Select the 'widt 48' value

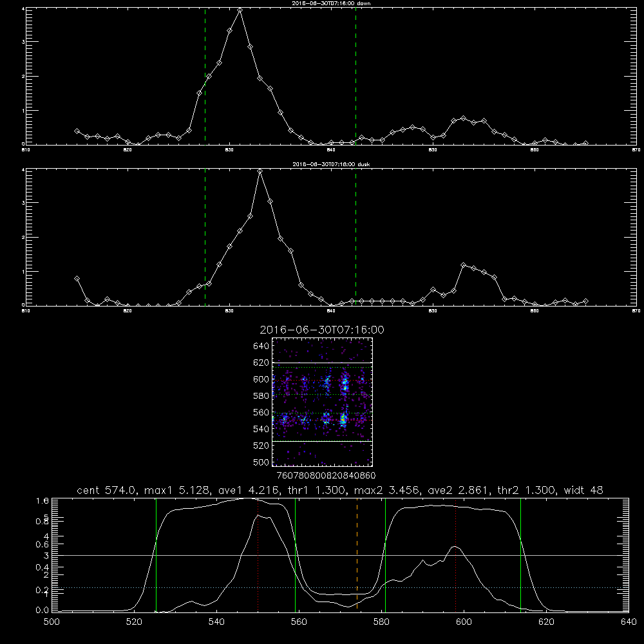click(583, 490)
